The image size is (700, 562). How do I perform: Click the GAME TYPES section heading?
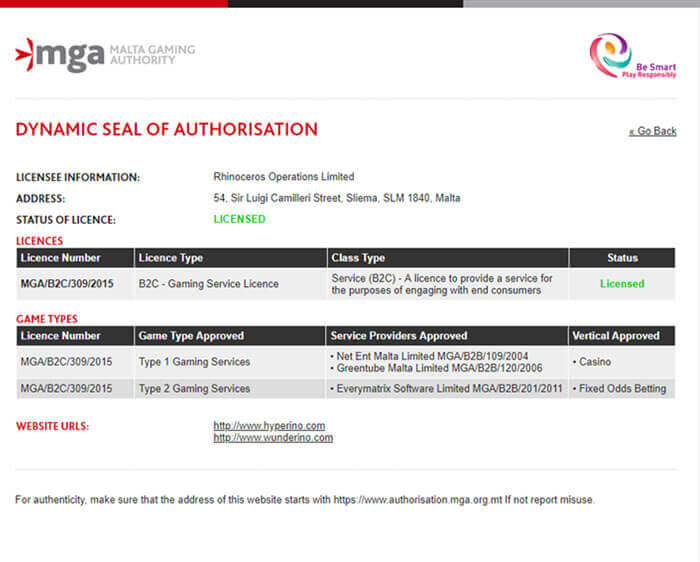(x=47, y=319)
